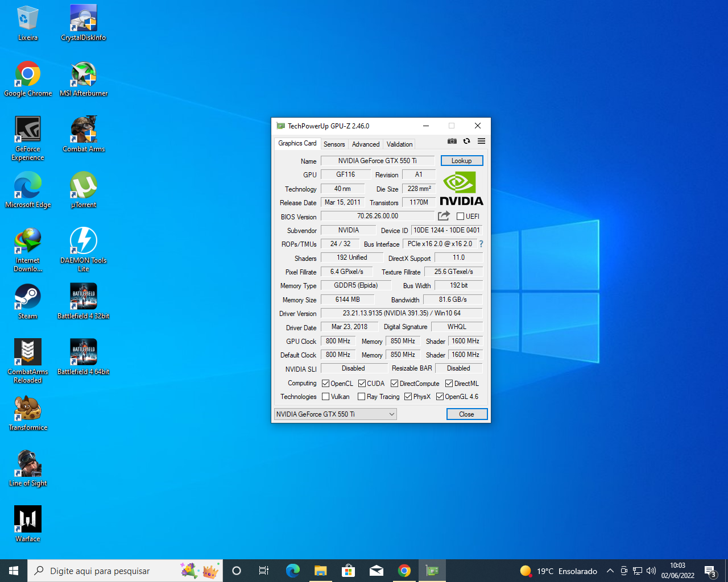
Task: Toggle the DirectCompute checkbox
Action: pos(394,384)
